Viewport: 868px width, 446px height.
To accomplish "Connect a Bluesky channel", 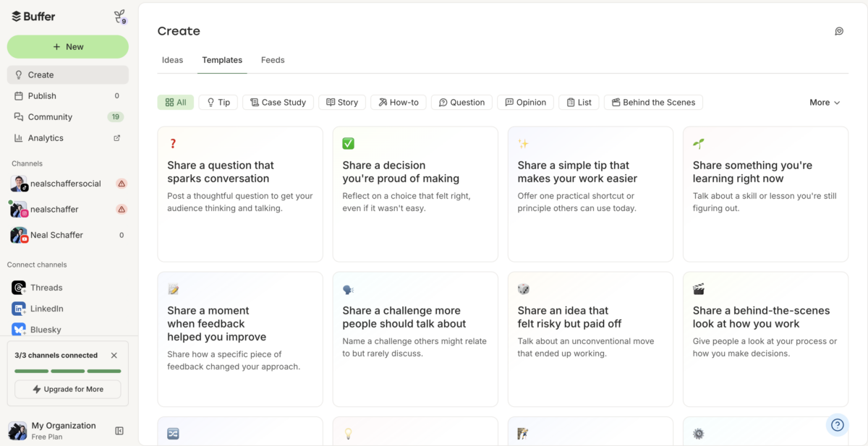I will click(x=68, y=330).
